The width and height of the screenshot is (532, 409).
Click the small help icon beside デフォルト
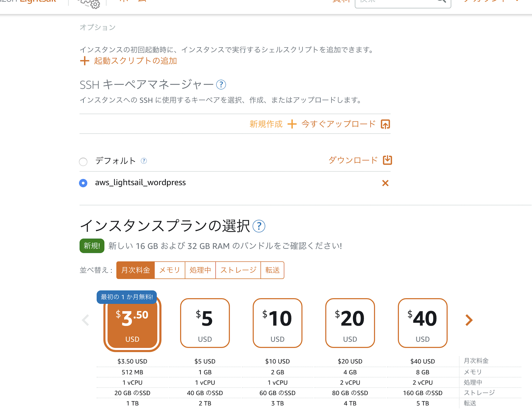pos(144,161)
